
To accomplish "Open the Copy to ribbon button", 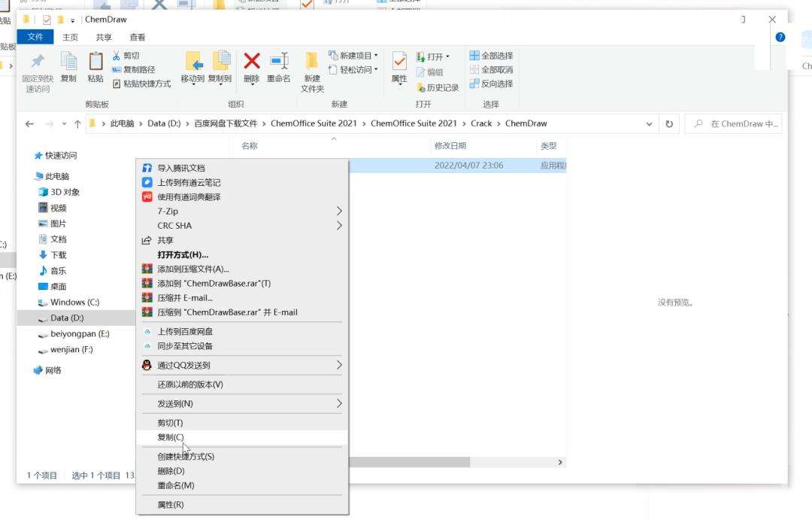I will tap(220, 68).
